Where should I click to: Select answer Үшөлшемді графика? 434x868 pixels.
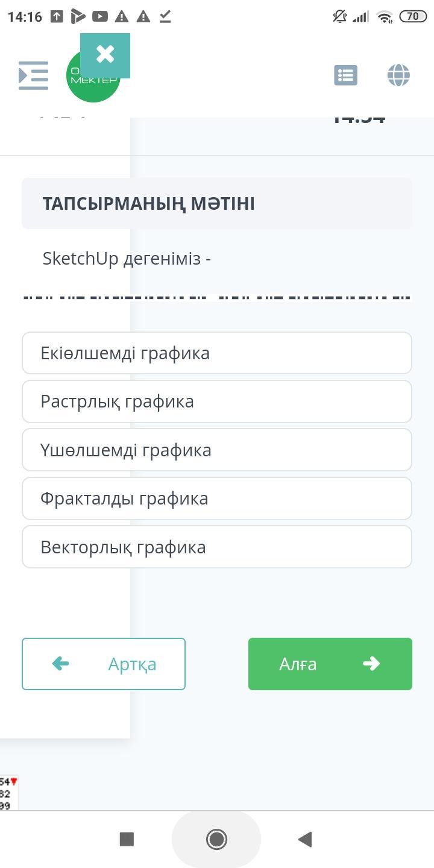click(x=216, y=450)
